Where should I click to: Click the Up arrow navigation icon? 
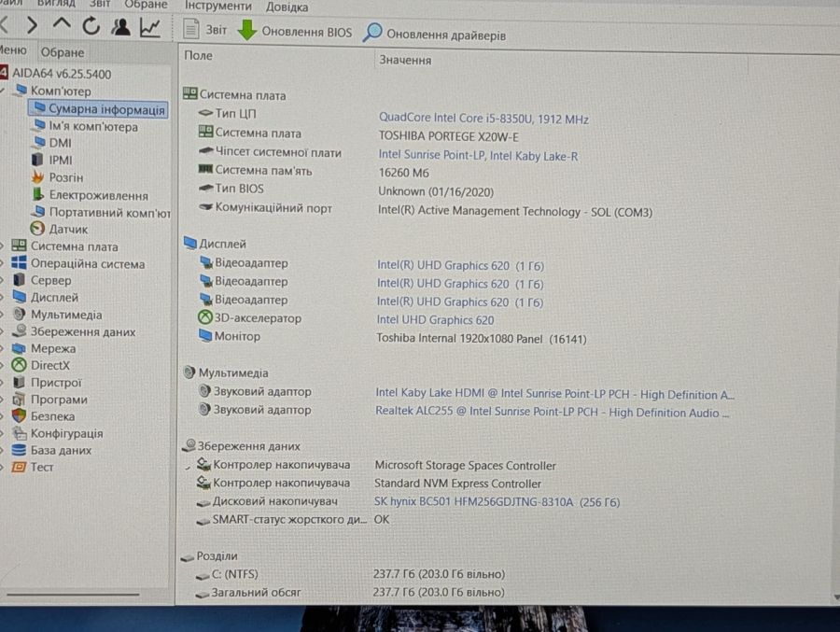click(63, 24)
